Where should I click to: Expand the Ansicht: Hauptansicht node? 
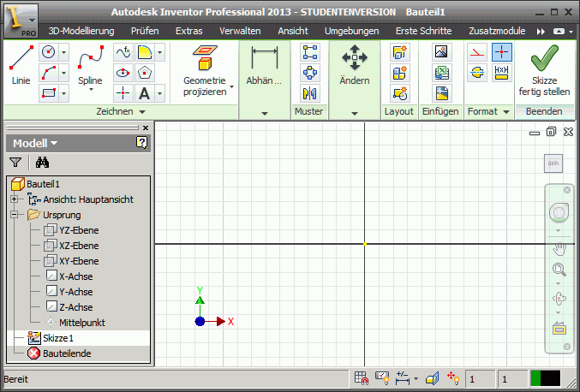[x=14, y=199]
